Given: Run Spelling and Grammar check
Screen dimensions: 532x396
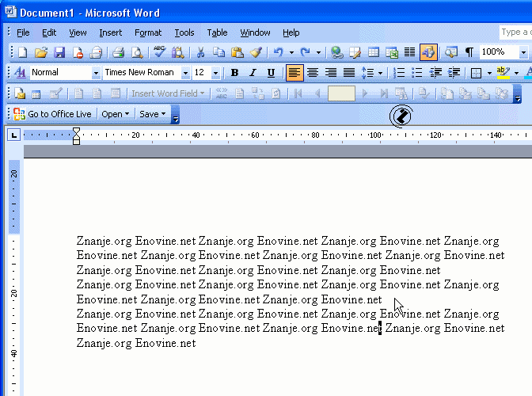Looking at the screenshot, I should point(159,52).
